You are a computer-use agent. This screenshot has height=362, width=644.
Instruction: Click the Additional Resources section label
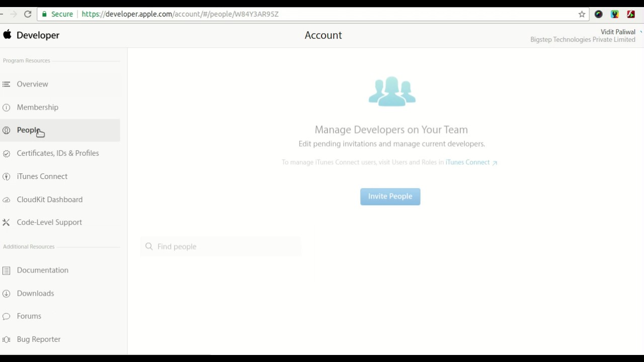pos(29,247)
